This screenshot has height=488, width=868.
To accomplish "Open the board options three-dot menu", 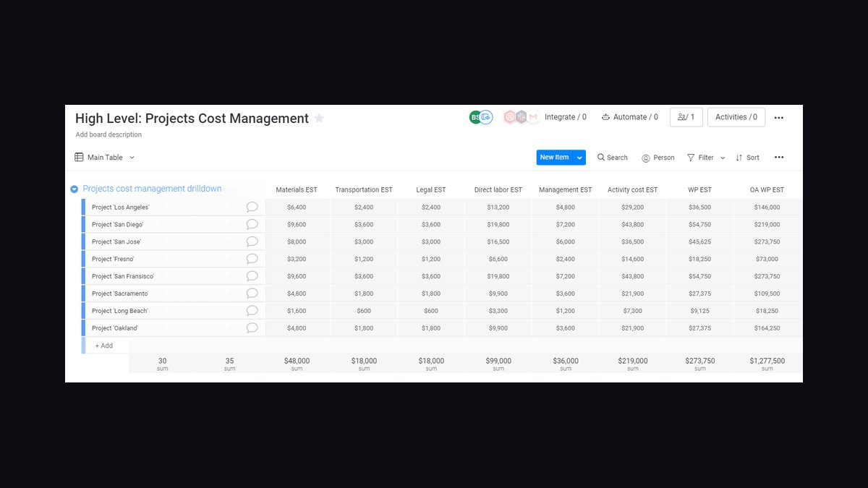I will click(x=779, y=118).
